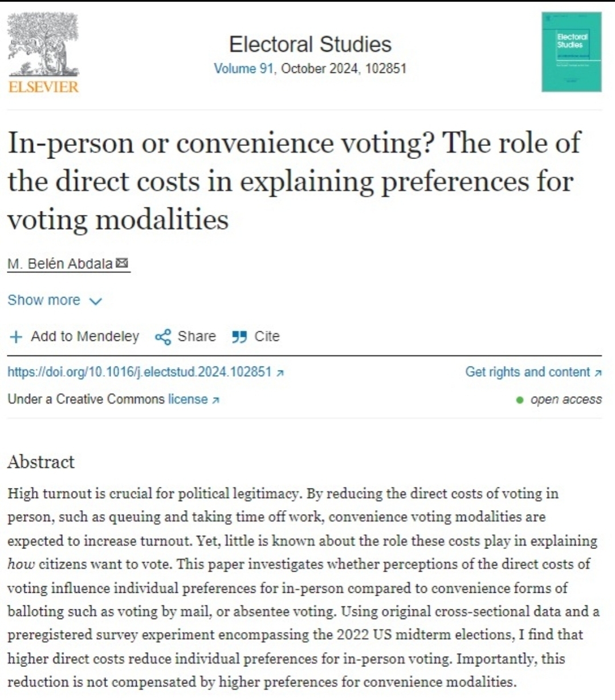Open the Get rights and content link

tap(527, 372)
